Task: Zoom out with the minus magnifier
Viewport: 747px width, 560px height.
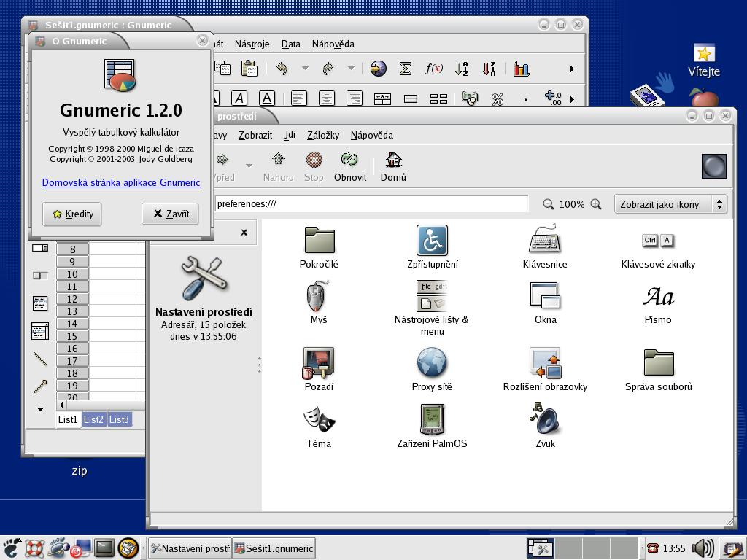Action: [549, 204]
